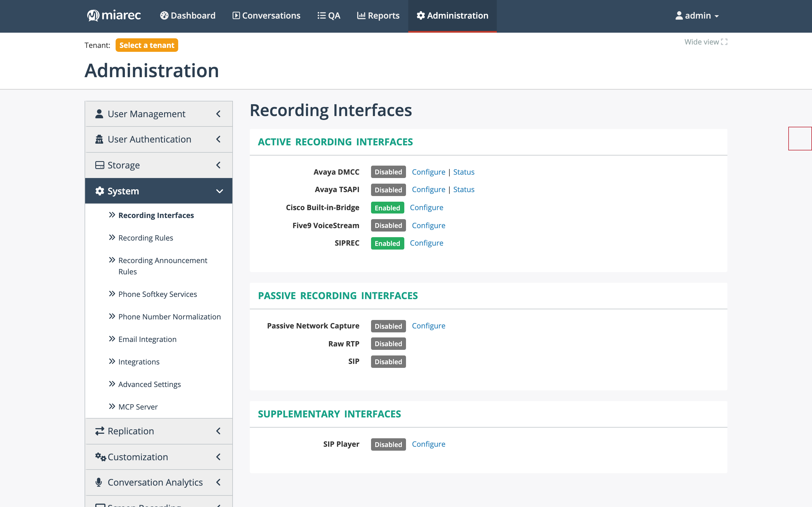Click the Conversations play icon
Image resolution: width=812 pixels, height=507 pixels.
[236, 15]
